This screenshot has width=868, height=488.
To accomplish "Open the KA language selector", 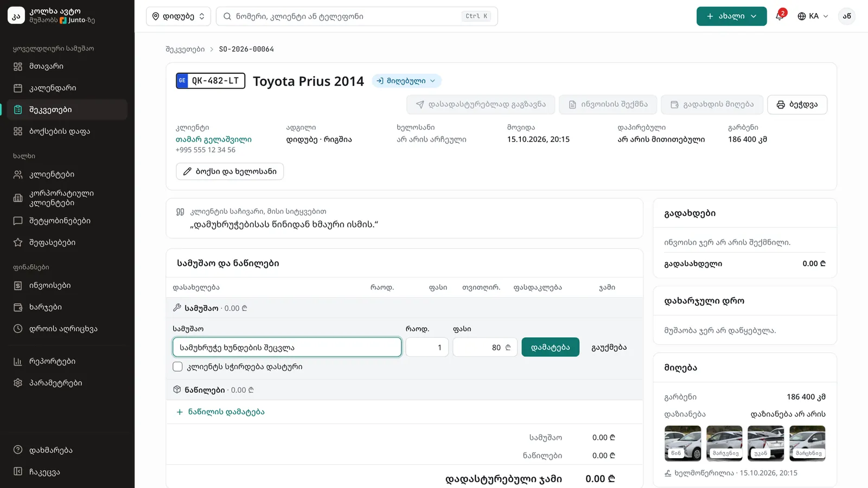I will [x=813, y=16].
